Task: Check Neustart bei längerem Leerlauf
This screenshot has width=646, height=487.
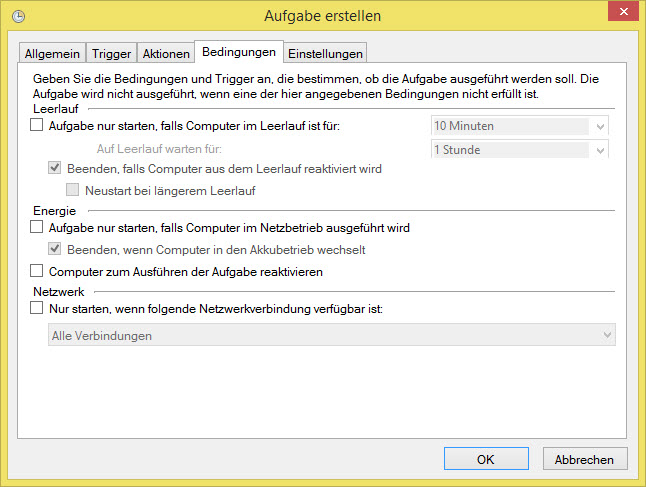Action: pyautogui.click(x=74, y=190)
